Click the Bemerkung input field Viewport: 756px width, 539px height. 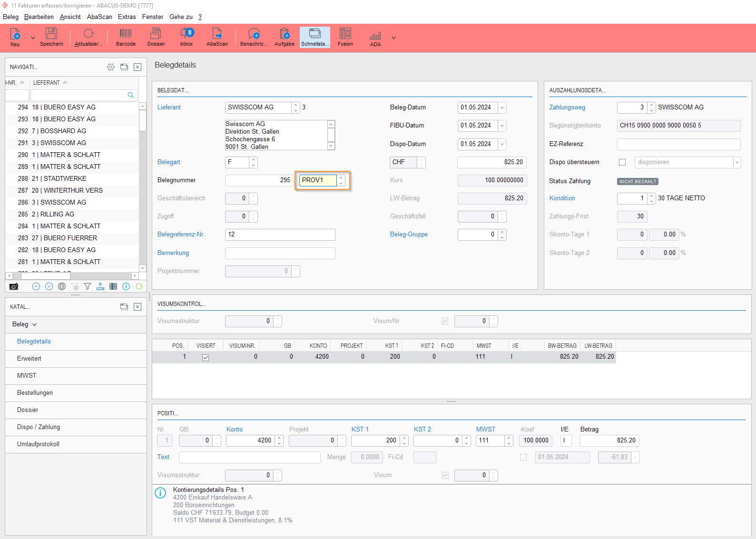(x=280, y=253)
